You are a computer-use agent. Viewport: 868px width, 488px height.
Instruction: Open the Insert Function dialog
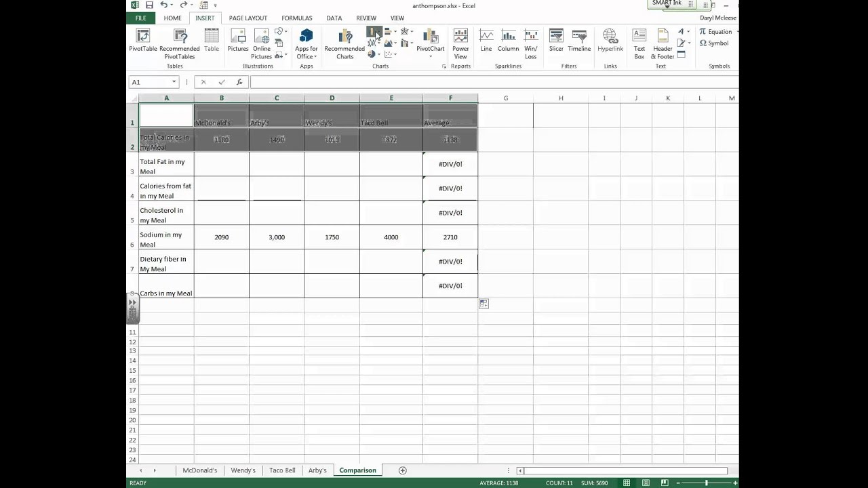[239, 82]
